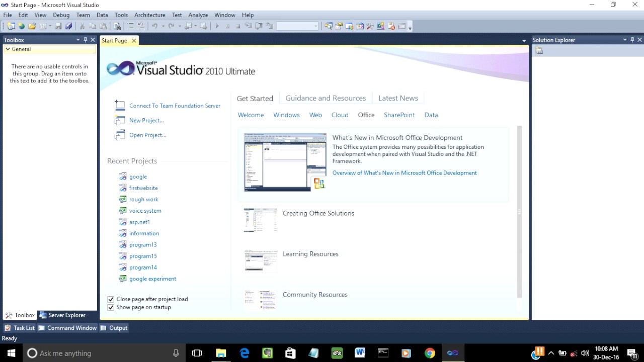Switch to Server Explorer panel tab
Screen dimensions: 644x362
[63, 315]
